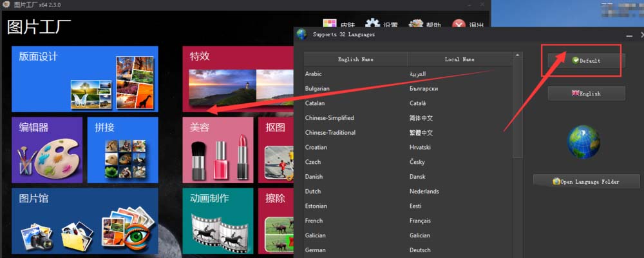The height and width of the screenshot is (258, 644).
Task: Select the Catalan language row
Action: click(408, 103)
